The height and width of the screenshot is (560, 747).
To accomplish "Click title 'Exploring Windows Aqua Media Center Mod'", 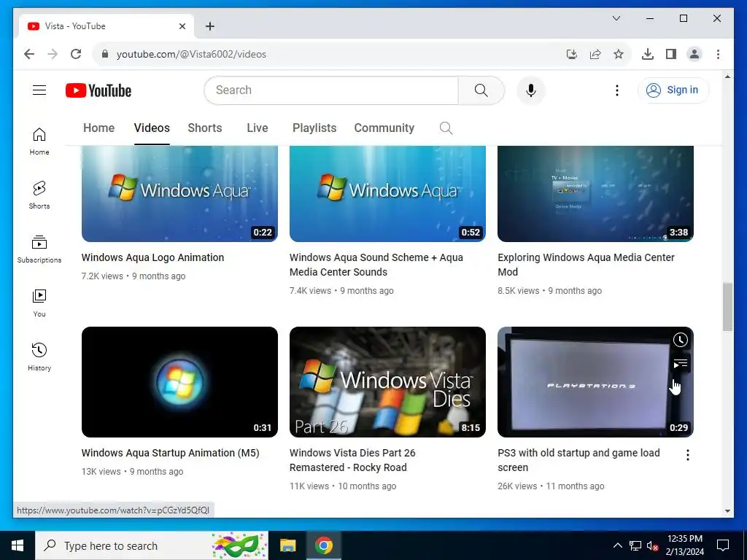I will [x=586, y=265].
